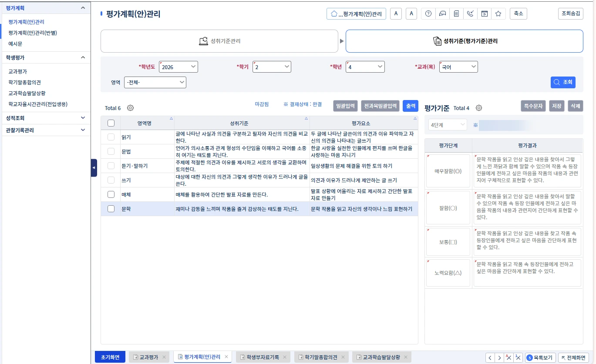Open 평가계획(안)관리(반별) in sidebar
The width and height of the screenshot is (596, 364).
point(33,33)
